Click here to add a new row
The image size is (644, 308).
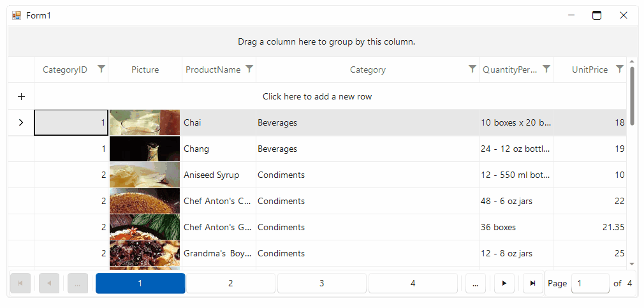tap(317, 96)
